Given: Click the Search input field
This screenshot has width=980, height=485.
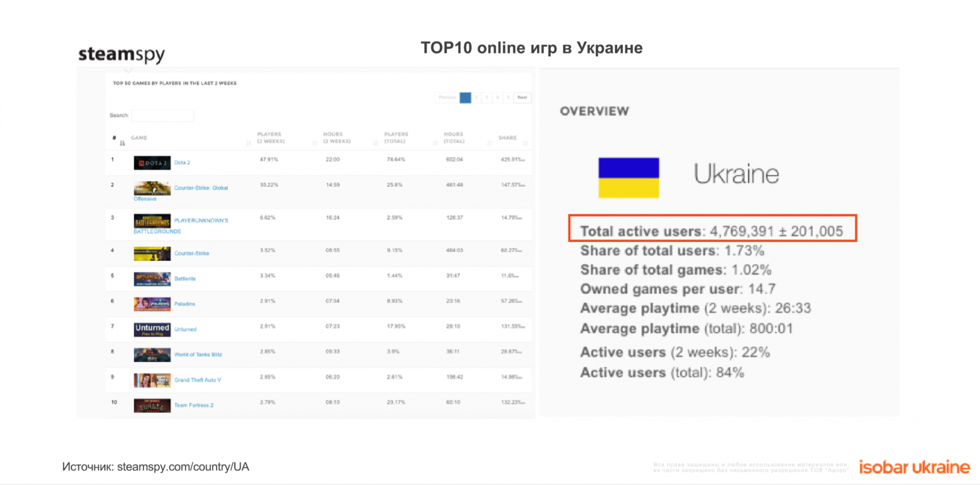Looking at the screenshot, I should 163,116.
